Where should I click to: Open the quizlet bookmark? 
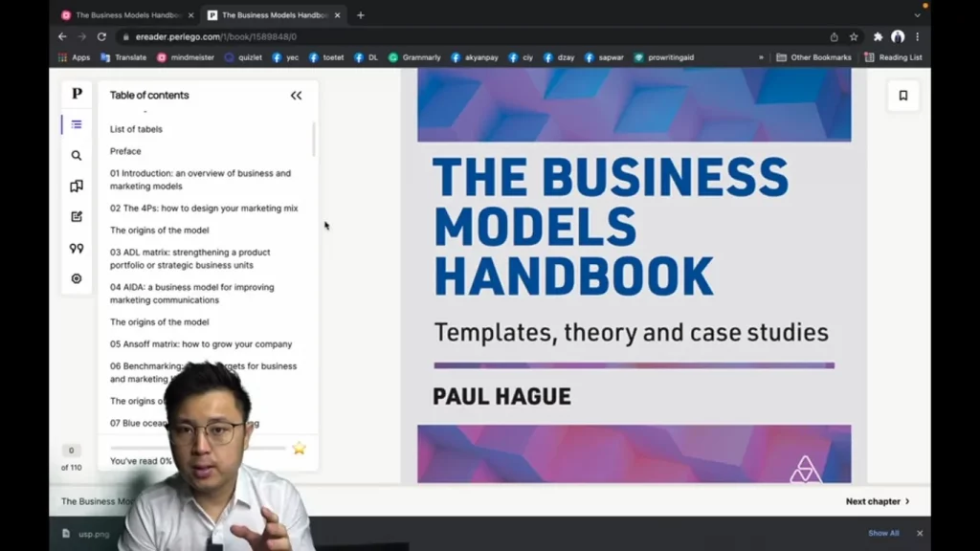[x=244, y=57]
